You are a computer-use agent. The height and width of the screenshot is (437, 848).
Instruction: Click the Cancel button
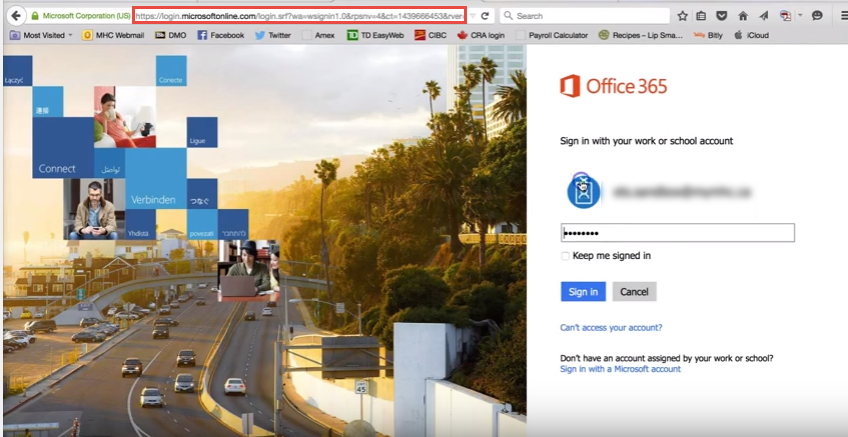click(x=634, y=292)
